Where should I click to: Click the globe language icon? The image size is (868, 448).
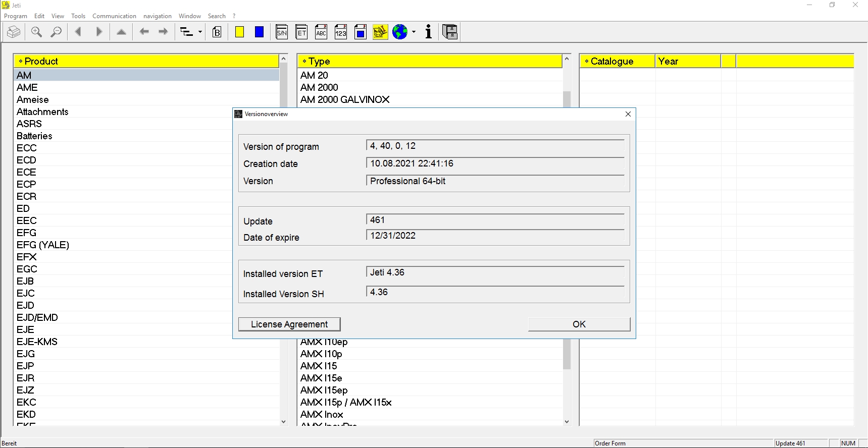pyautogui.click(x=400, y=32)
